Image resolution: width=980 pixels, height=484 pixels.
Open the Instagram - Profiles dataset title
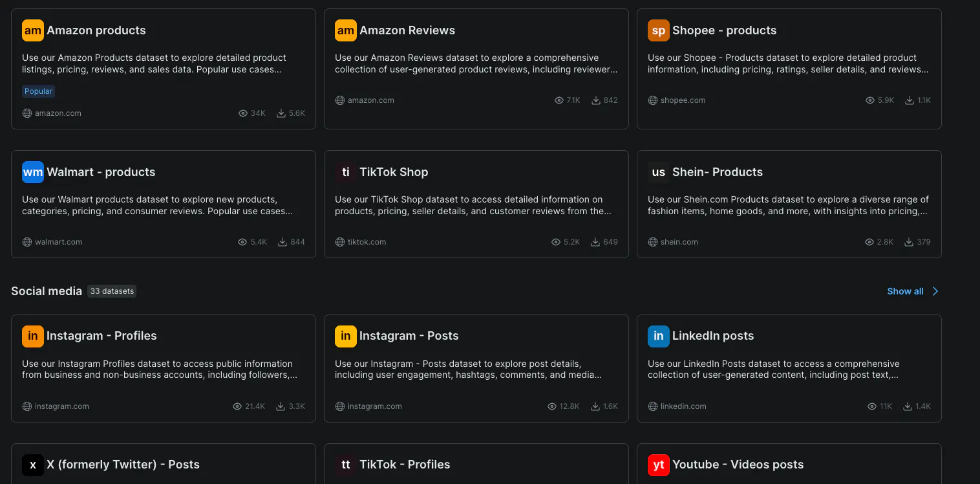point(101,336)
